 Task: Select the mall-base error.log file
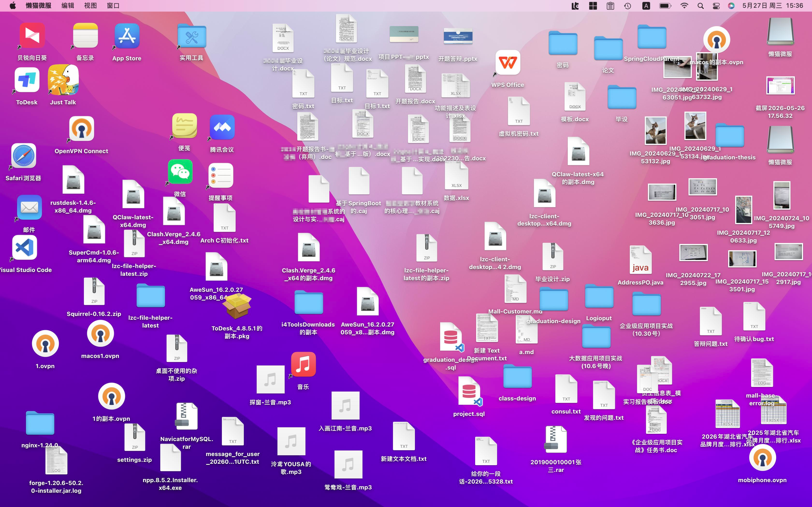[762, 373]
